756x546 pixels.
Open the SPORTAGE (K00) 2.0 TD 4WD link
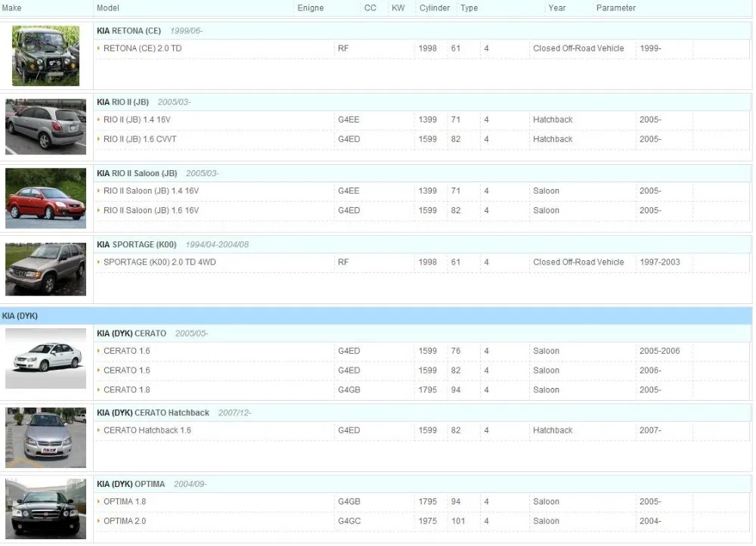160,262
